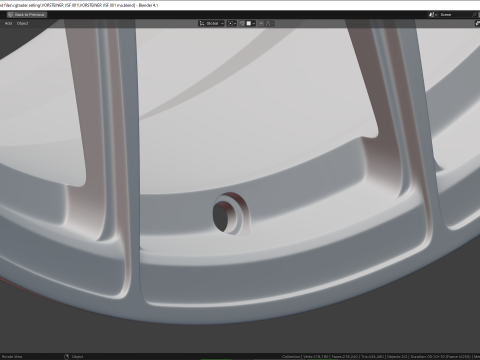Click the Faces count in status bar
This screenshot has height=360, width=480.
coord(345,357)
